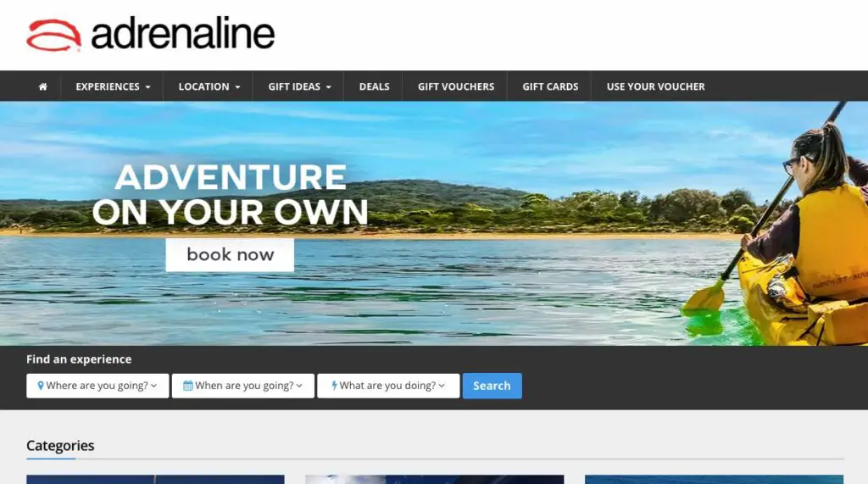Open the 'When are you going?' picker
Viewport: 868px width, 484px height.
click(x=243, y=386)
